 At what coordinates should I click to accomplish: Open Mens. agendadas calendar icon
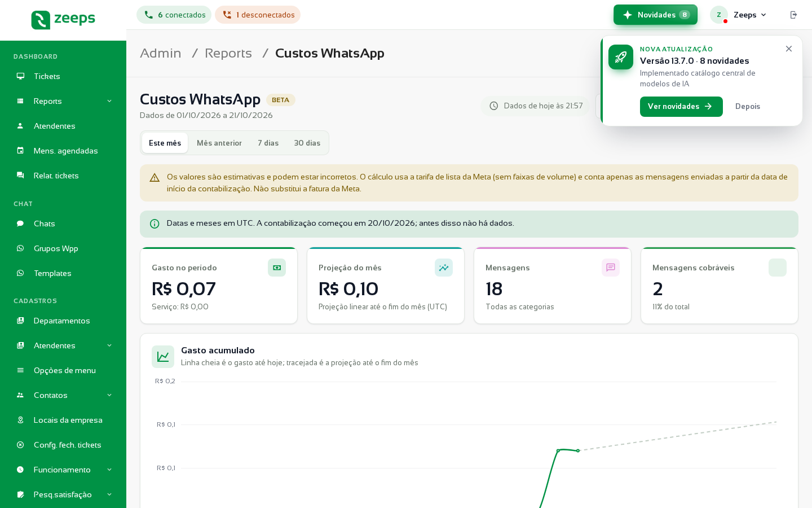(x=20, y=151)
